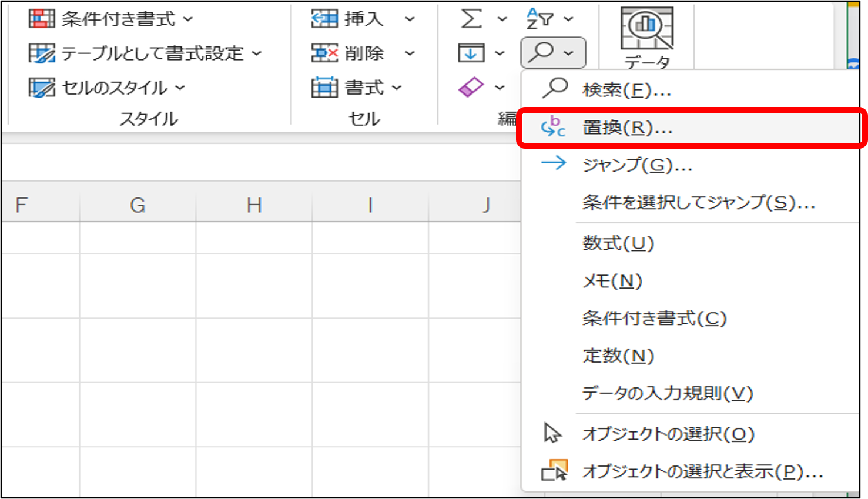The width and height of the screenshot is (868, 499).
Task: Open the AutoSum dropdown arrow
Action: (502, 19)
